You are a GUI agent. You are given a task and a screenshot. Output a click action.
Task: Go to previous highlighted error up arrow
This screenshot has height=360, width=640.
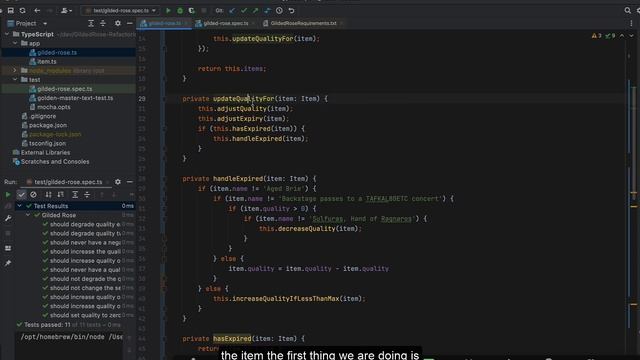pos(622,36)
